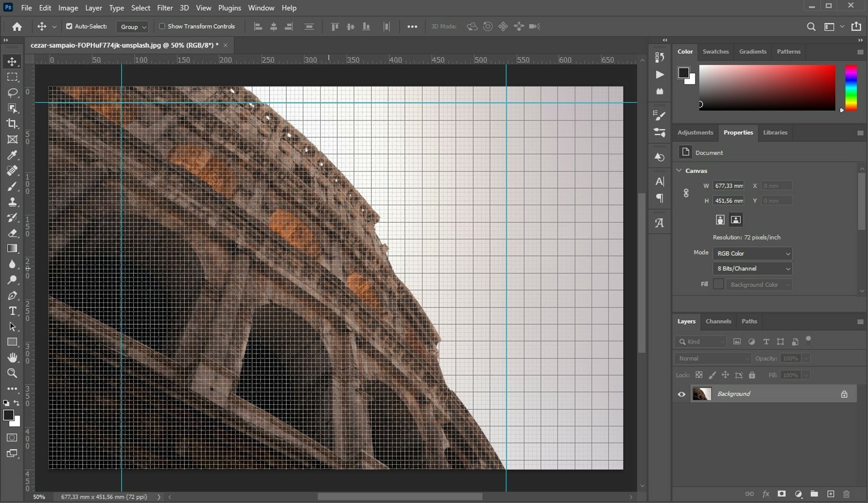
Task: Switch to the Channels tab
Action: coord(718,321)
